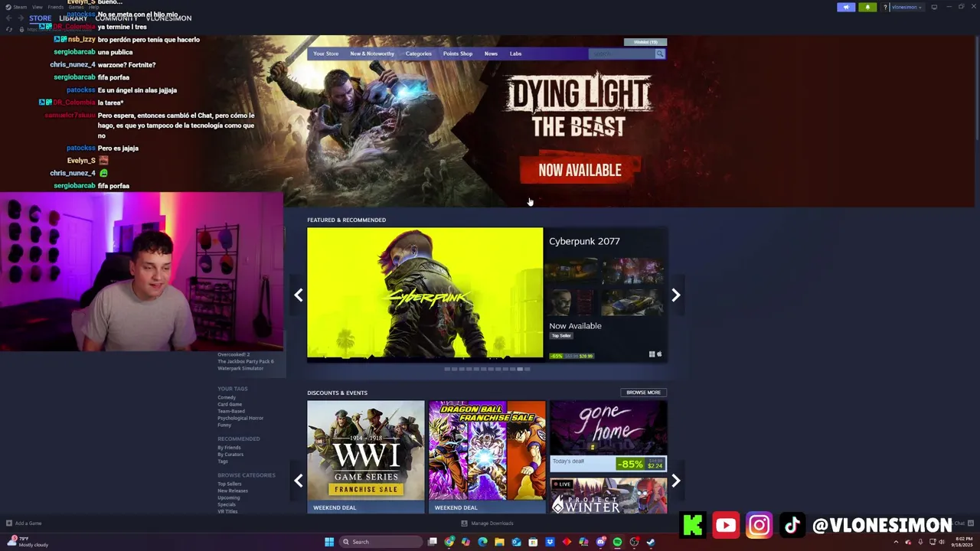Browse Top Sellers category
This screenshot has width=980, height=551.
230,484
